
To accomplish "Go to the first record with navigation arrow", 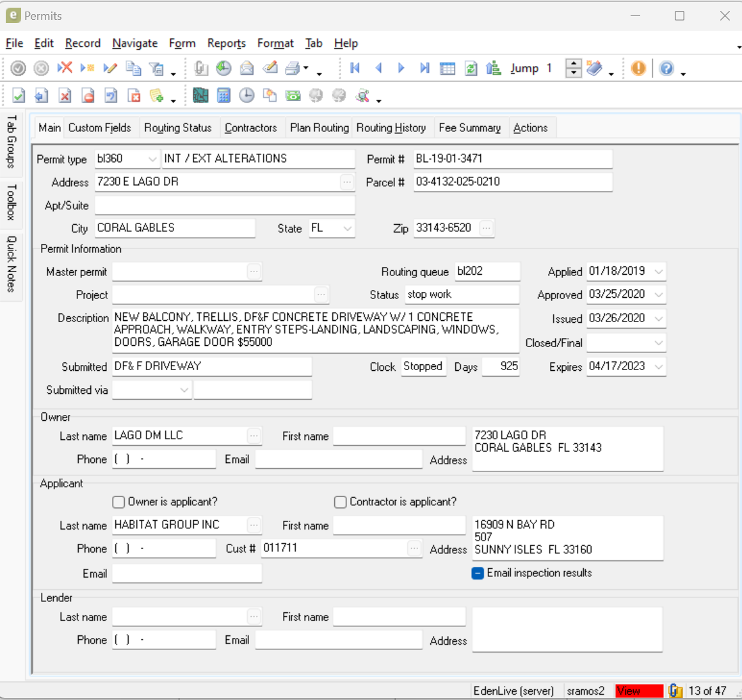I will tap(355, 68).
